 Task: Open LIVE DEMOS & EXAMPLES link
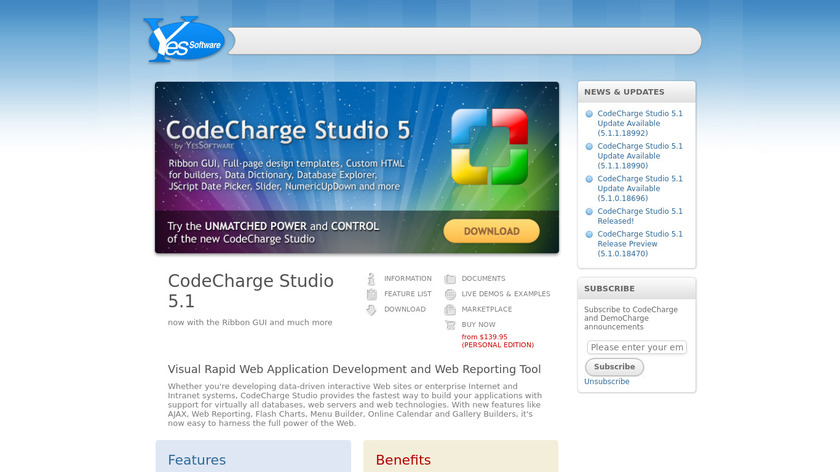(506, 294)
